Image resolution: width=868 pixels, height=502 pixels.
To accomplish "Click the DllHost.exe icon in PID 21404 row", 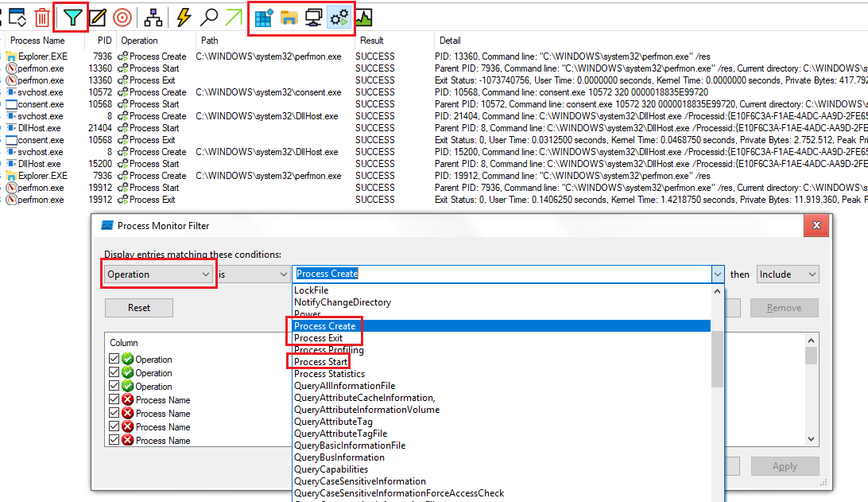I will pos(11,128).
